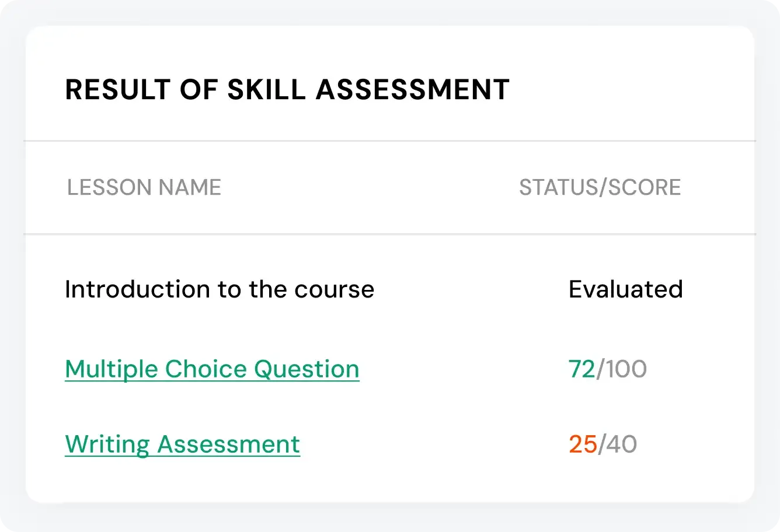Click the orange 25 score value
Image resolution: width=780 pixels, height=532 pixels.
point(583,444)
